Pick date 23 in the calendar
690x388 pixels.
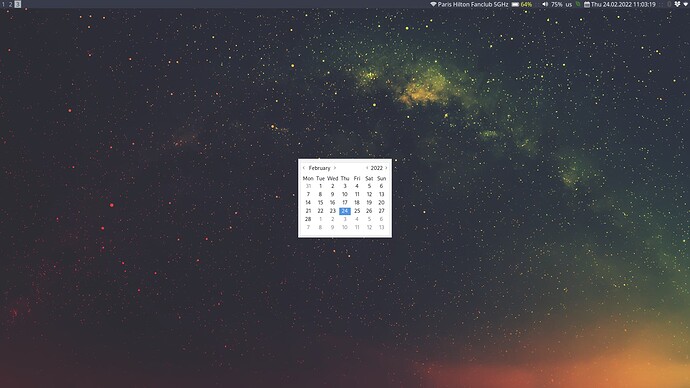point(333,211)
